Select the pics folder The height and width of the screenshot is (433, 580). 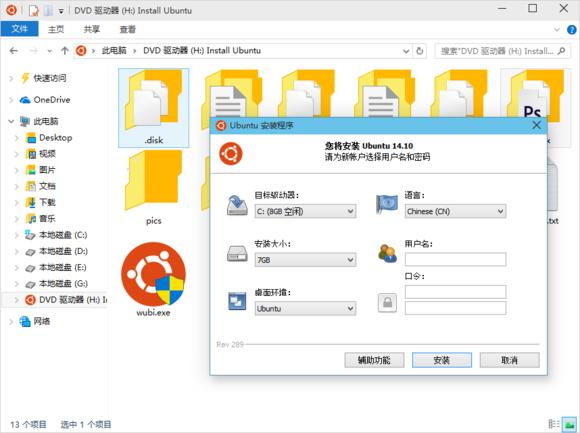point(154,187)
